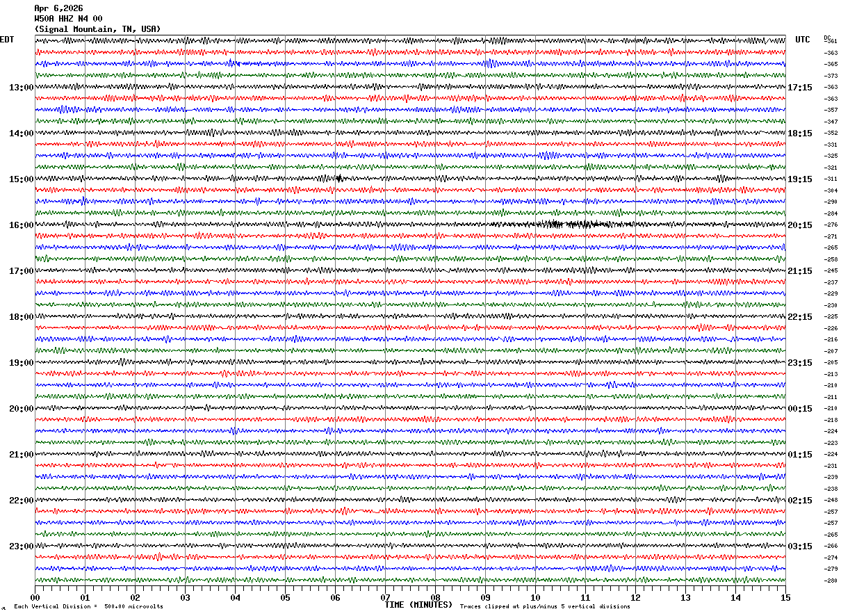The height and width of the screenshot is (616, 841).
Task: Click the '19:15' UTC time label
Action: tap(799, 179)
